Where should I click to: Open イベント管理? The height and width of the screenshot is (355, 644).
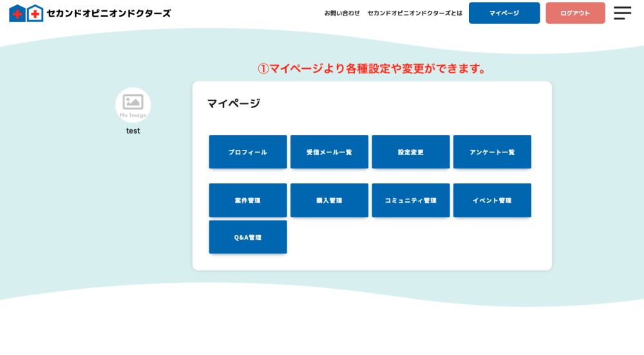click(492, 200)
